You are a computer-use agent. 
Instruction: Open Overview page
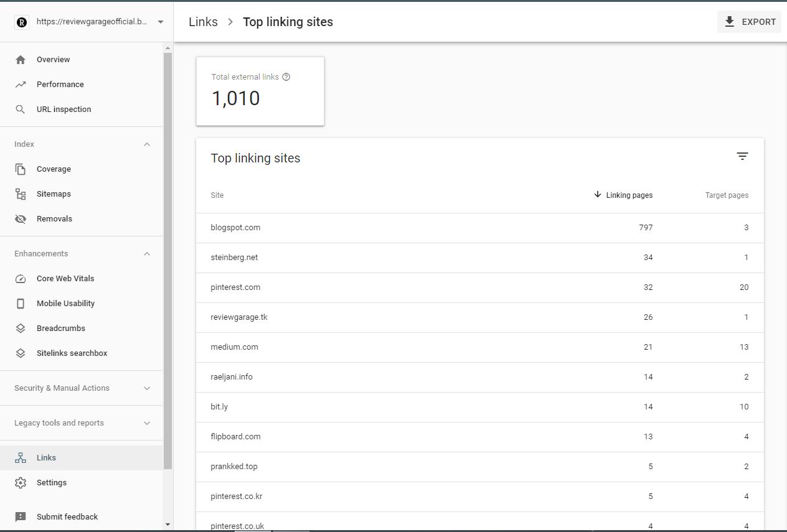81,60
